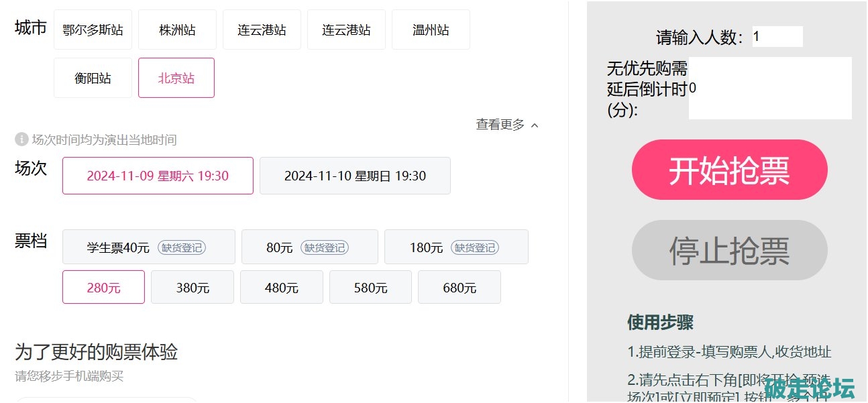The height and width of the screenshot is (403, 868).
Task: Choose the 380元 ticket price
Action: [x=193, y=288]
